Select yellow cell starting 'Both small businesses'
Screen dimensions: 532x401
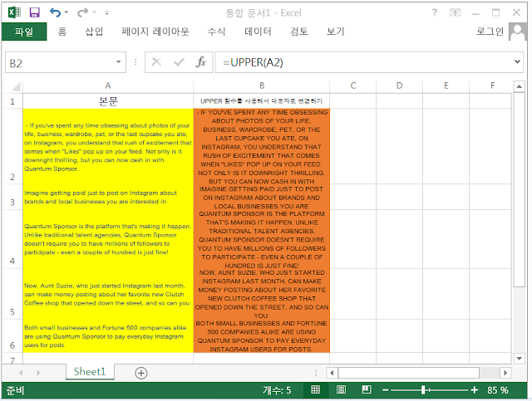click(108, 336)
